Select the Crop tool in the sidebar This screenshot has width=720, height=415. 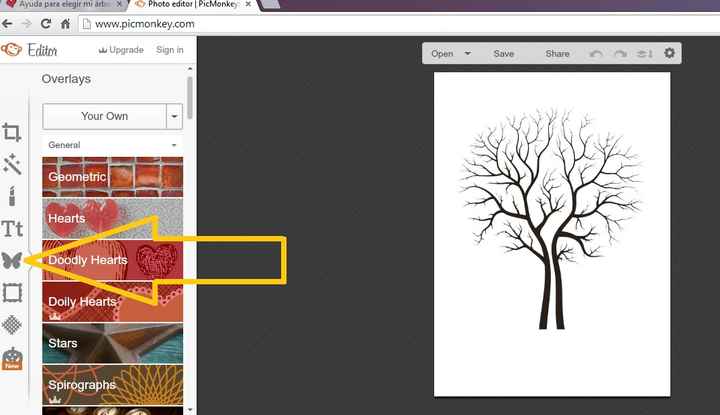click(x=12, y=132)
